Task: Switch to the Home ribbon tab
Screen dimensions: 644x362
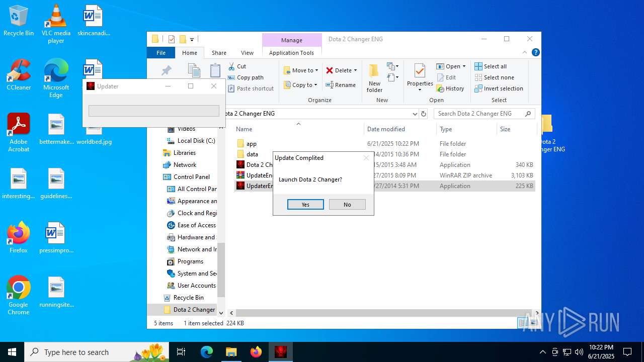Action: coord(190,53)
